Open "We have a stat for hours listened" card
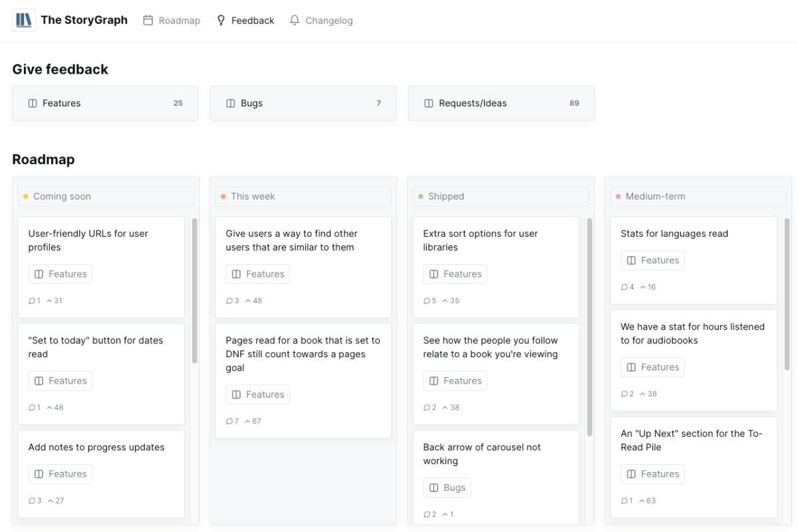This screenshot has height=532, width=798. 694,360
